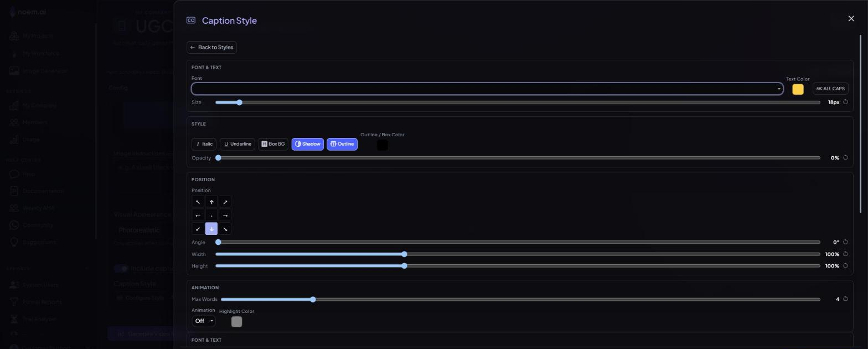The image size is (868, 349).
Task: Reset the Height slider value
Action: [845, 266]
